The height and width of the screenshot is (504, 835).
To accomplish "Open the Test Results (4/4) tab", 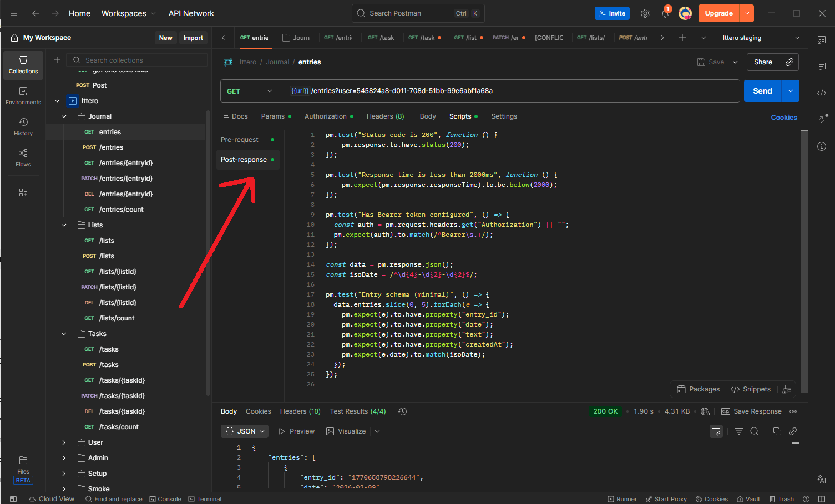I will click(x=357, y=411).
